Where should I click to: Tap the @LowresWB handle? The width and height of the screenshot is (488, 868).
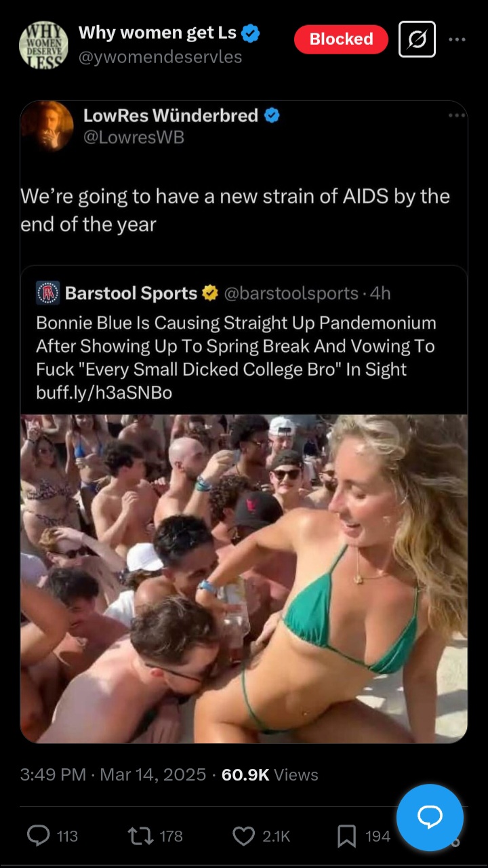[x=134, y=138]
